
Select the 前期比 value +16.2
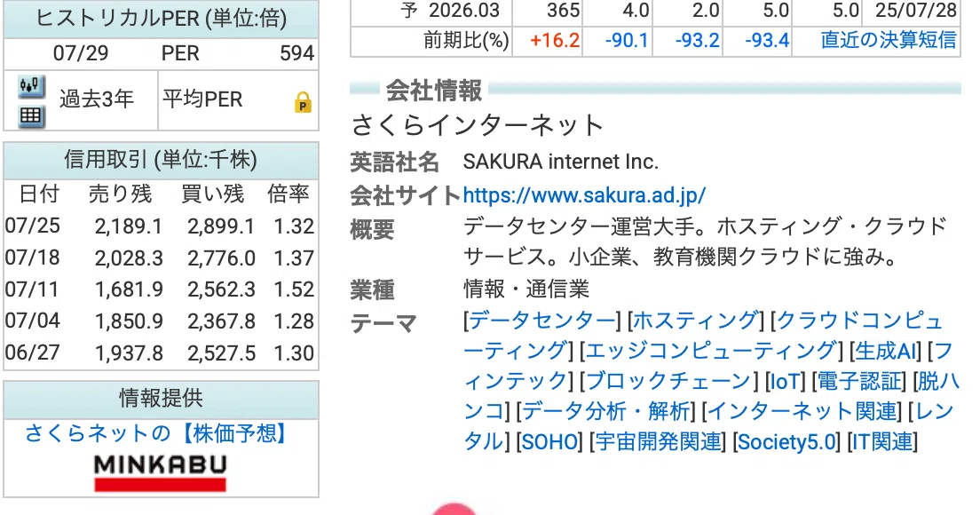point(555,41)
